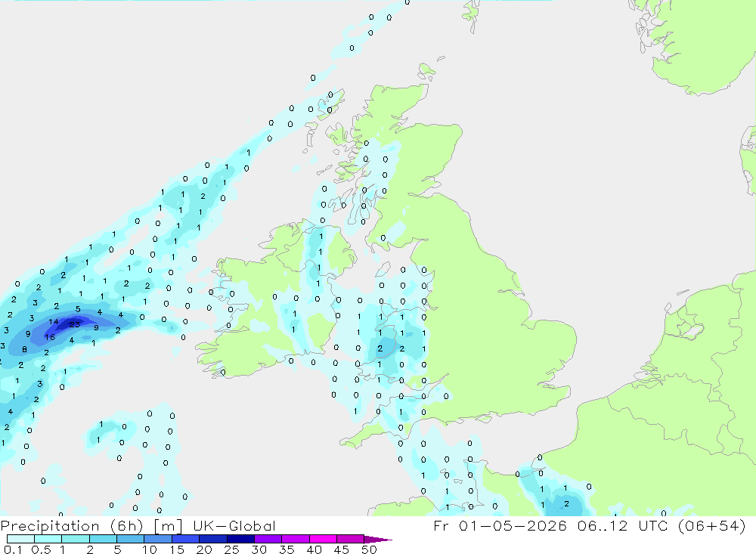
Task: Click the '[m]' unit label
Action: (x=168, y=526)
